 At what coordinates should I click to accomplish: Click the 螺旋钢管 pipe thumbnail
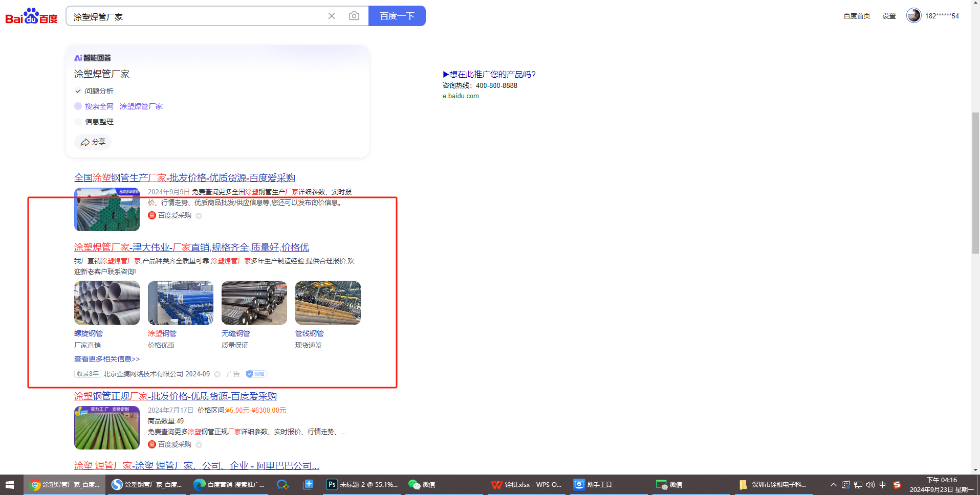click(x=107, y=303)
